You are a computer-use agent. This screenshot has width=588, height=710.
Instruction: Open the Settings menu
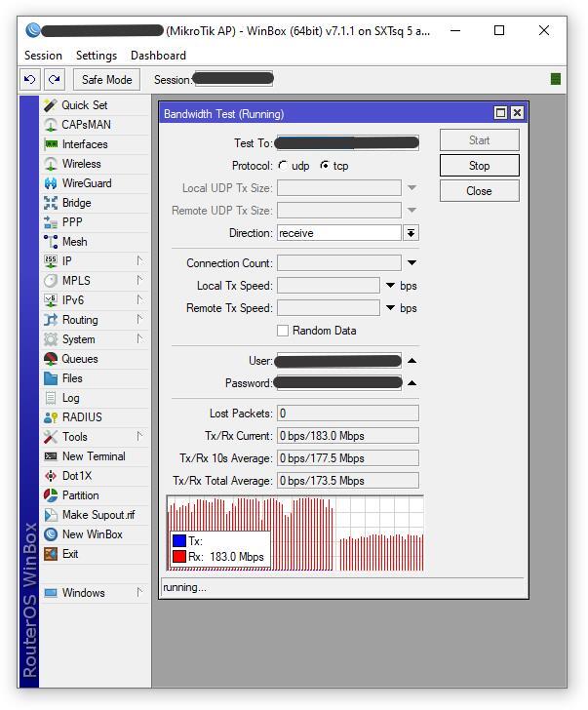96,56
